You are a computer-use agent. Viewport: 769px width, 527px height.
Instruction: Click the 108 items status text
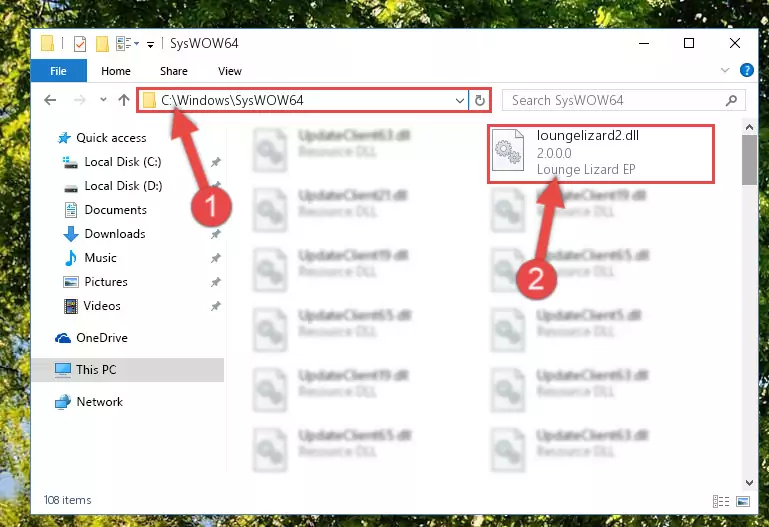click(x=68, y=500)
